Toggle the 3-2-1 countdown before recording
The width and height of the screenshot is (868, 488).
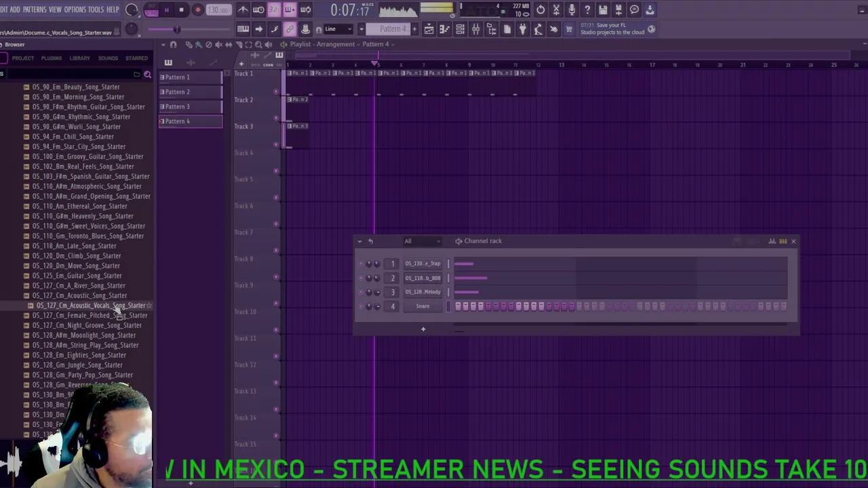274,10
